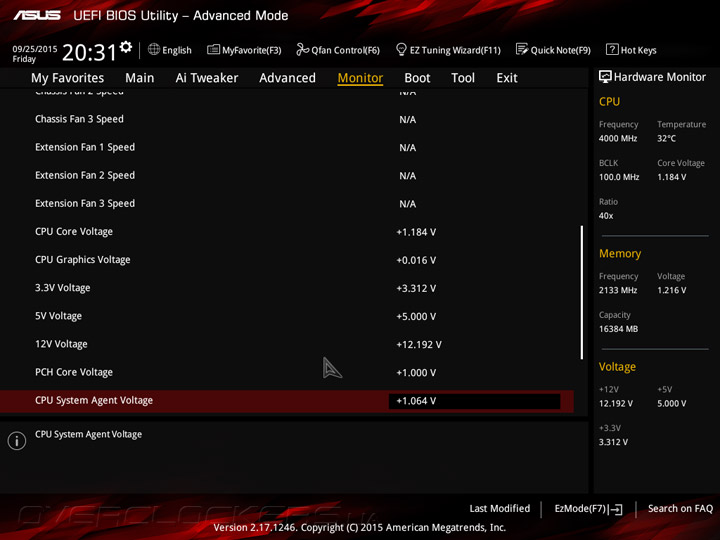The width and height of the screenshot is (720, 540).
Task: Click the Version 2.17.1246 copyright line
Action: click(x=360, y=528)
